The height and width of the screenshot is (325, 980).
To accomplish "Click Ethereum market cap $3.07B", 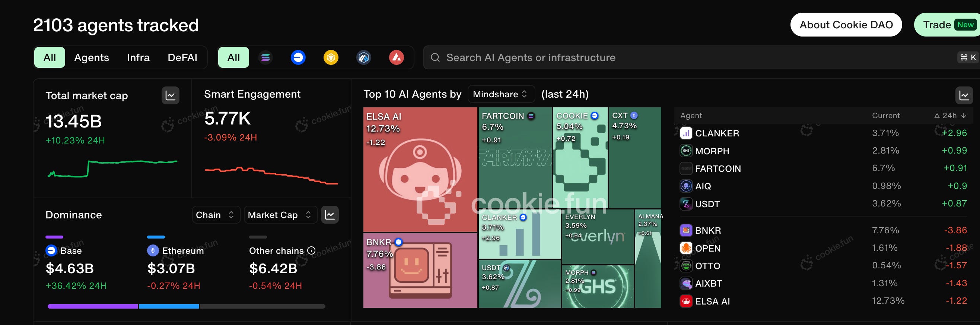I will [171, 268].
